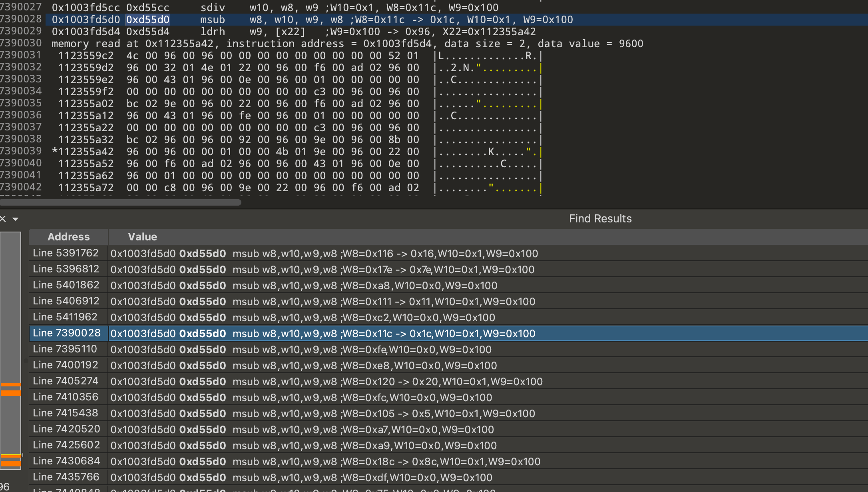Close the Find Results panel
The image size is (868, 492).
tap(3, 219)
